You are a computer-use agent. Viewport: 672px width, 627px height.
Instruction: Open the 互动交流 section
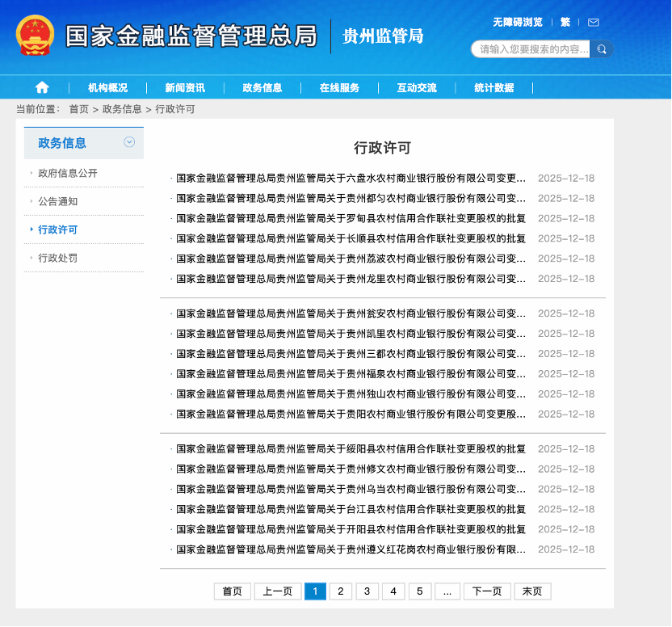414,86
